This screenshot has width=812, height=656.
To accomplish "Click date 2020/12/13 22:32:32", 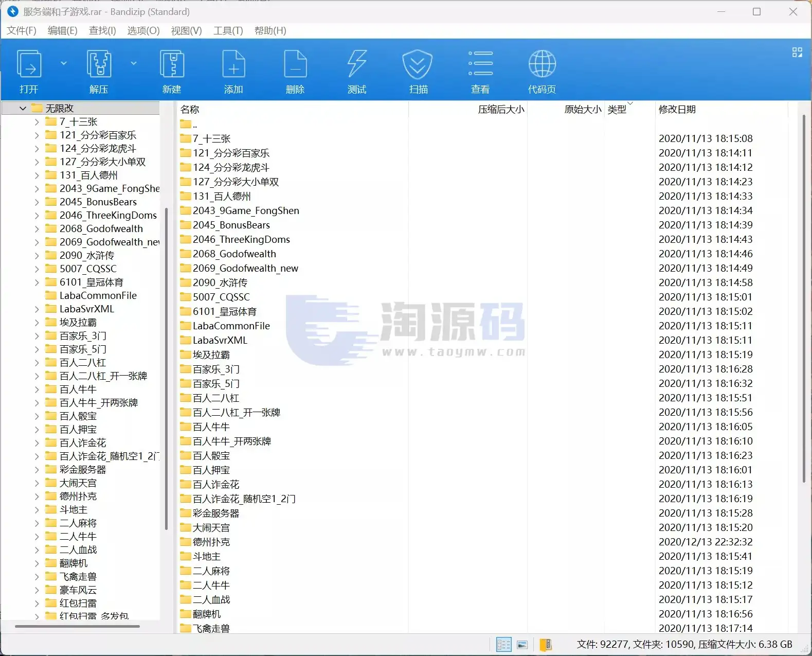I will tap(706, 542).
